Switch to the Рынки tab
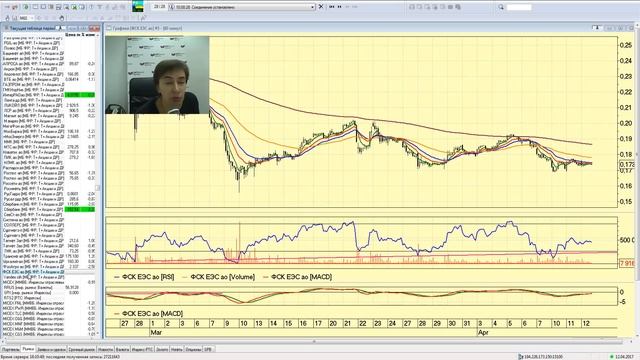Screen dimensions: 640x360 (x=28, y=349)
